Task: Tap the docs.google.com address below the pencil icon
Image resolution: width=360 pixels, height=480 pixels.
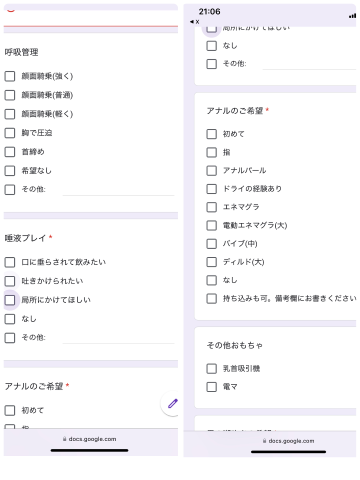Action: point(90,439)
